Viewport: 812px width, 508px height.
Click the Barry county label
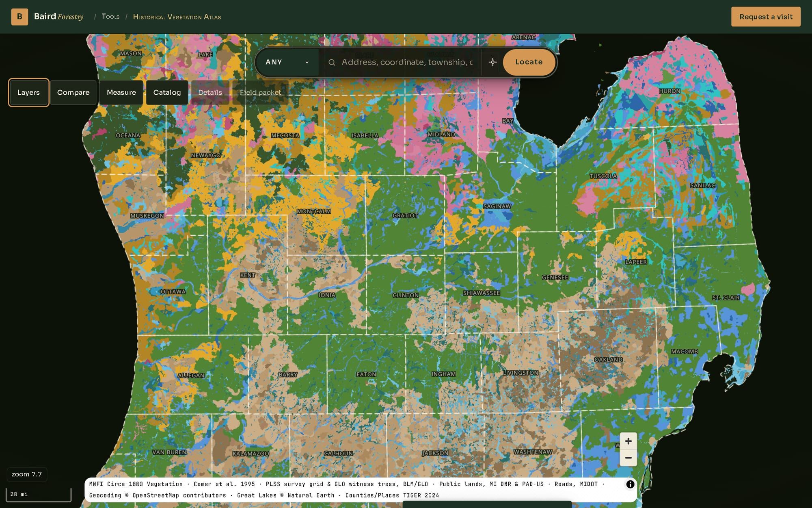(288, 374)
